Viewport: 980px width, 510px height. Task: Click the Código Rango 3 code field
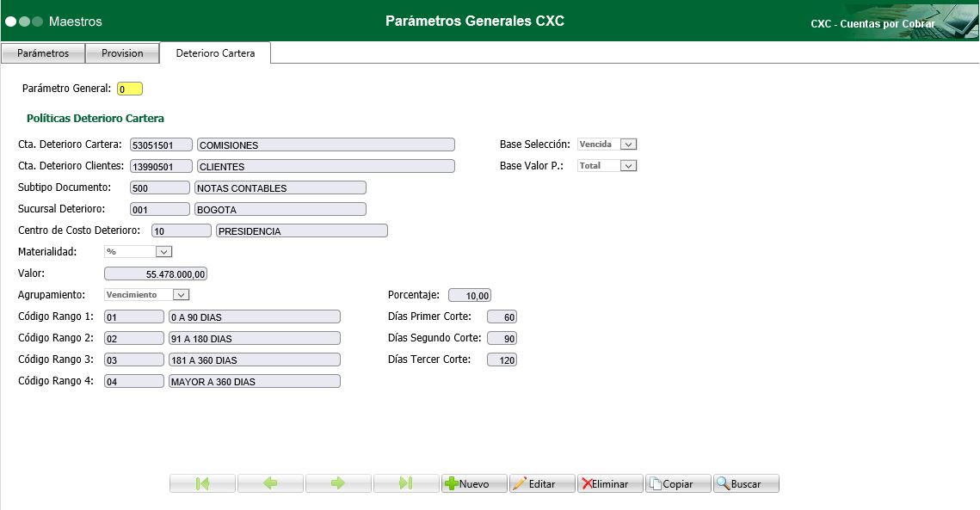tap(133, 359)
